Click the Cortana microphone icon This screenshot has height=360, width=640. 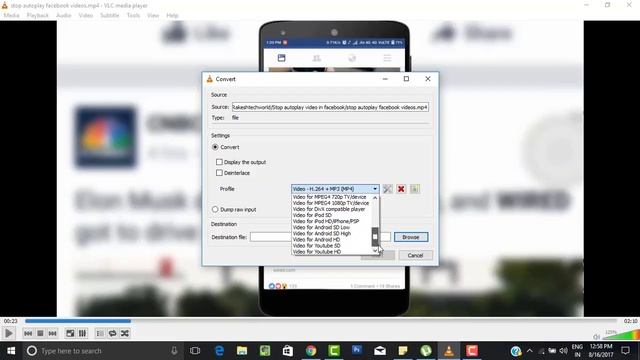174,351
